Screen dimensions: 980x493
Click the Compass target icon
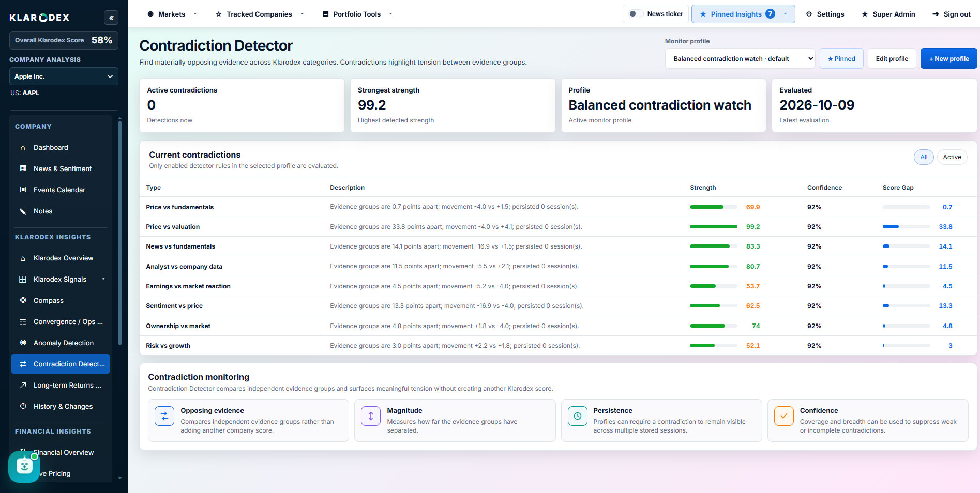point(23,300)
